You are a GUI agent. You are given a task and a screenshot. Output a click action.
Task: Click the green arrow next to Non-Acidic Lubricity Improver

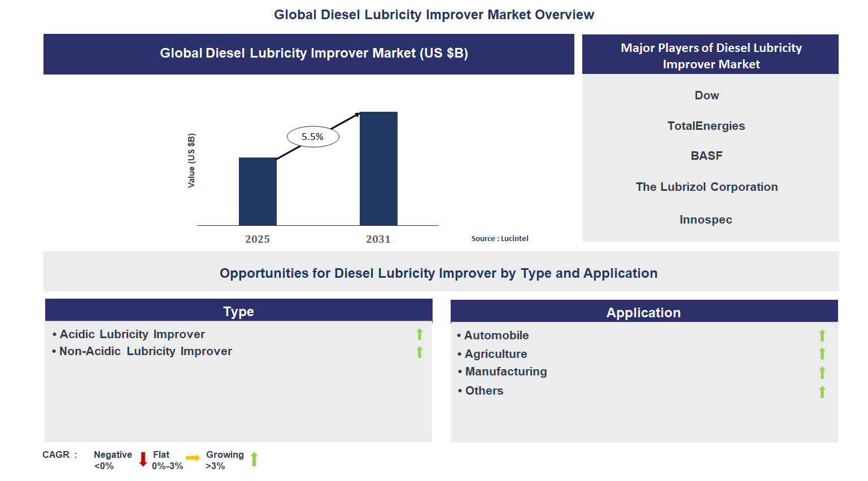click(419, 352)
